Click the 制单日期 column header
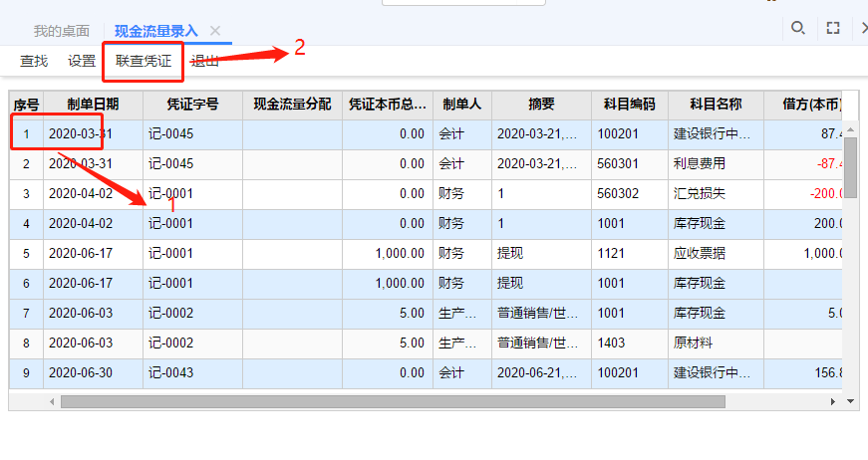 [93, 105]
